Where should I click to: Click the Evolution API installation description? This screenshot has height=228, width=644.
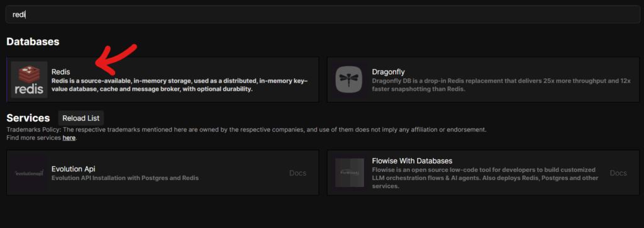pyautogui.click(x=125, y=178)
